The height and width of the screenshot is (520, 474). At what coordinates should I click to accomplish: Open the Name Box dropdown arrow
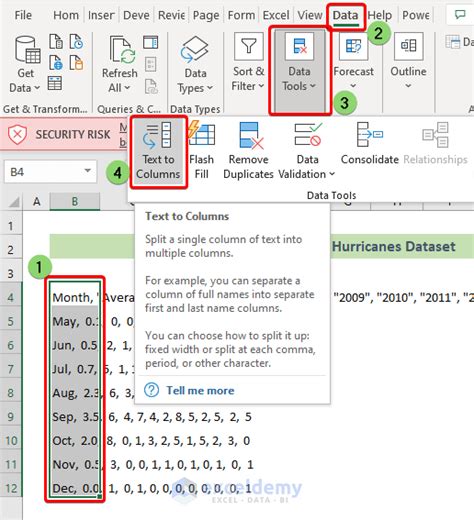tap(88, 171)
